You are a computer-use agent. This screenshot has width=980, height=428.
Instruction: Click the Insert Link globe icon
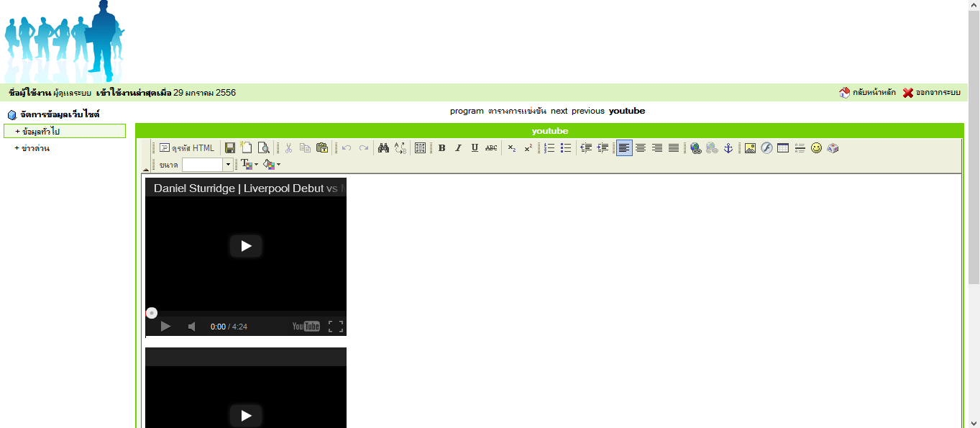click(695, 147)
